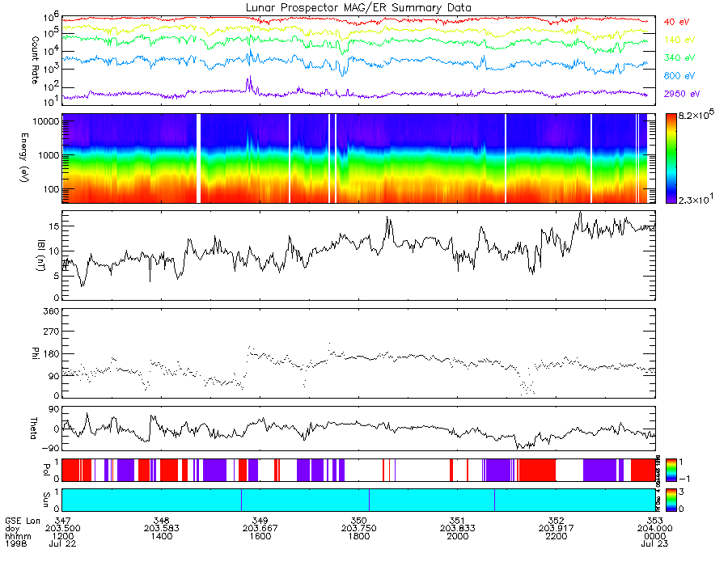Click the '5' tick on the |B| axis
The width and height of the screenshot is (728, 566).
[x=57, y=276]
